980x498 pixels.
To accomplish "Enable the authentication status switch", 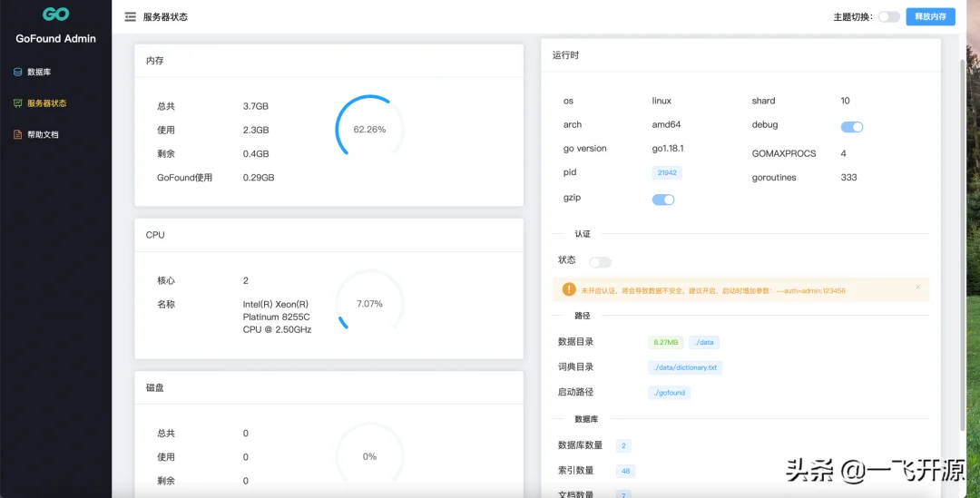I will pos(600,262).
